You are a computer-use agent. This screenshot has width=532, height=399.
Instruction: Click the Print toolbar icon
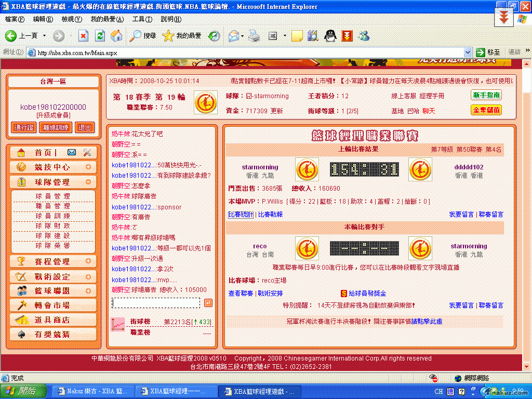coord(254,36)
